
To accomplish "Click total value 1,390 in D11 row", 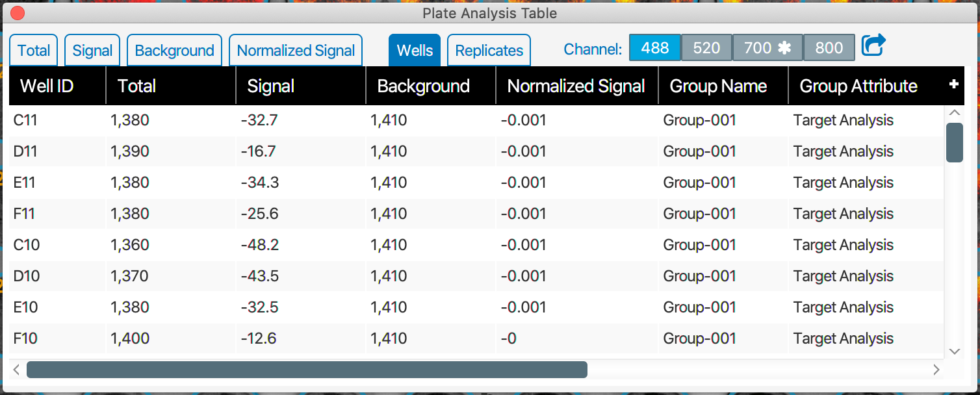I will tap(130, 151).
